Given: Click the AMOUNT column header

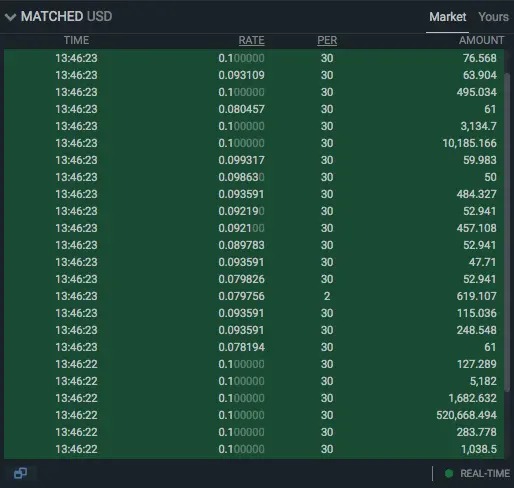Looking at the screenshot, I should pos(481,40).
